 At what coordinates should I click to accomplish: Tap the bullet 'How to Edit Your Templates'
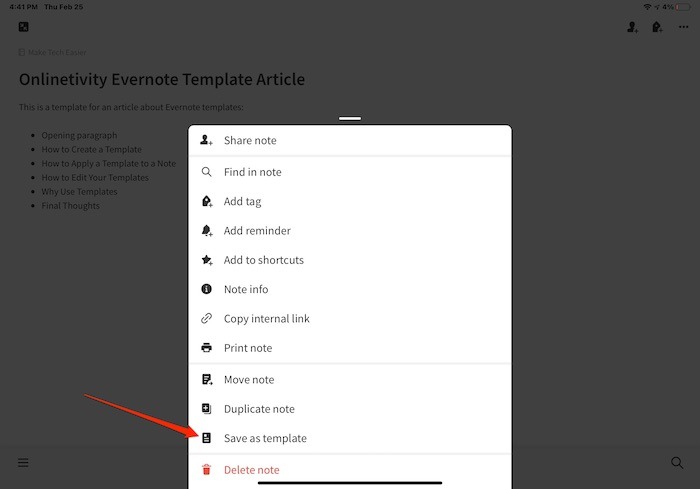[x=95, y=178]
